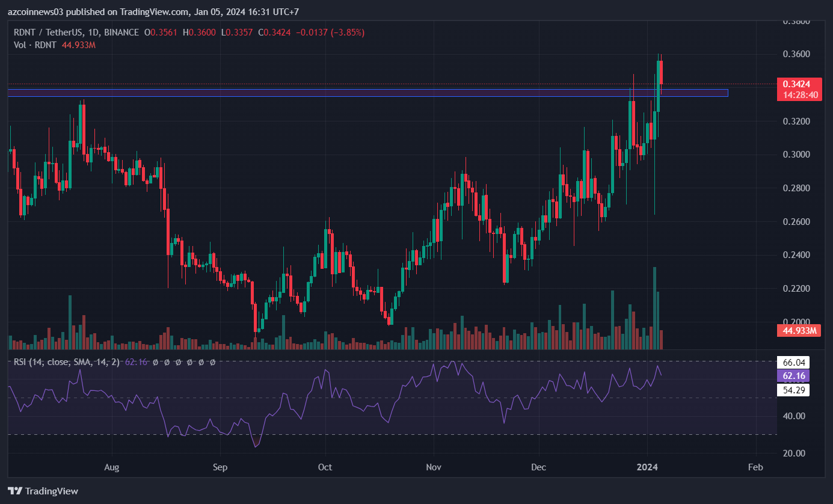833x504 pixels.
Task: Click the RSI 54.29 axis label
Action: 793,390
